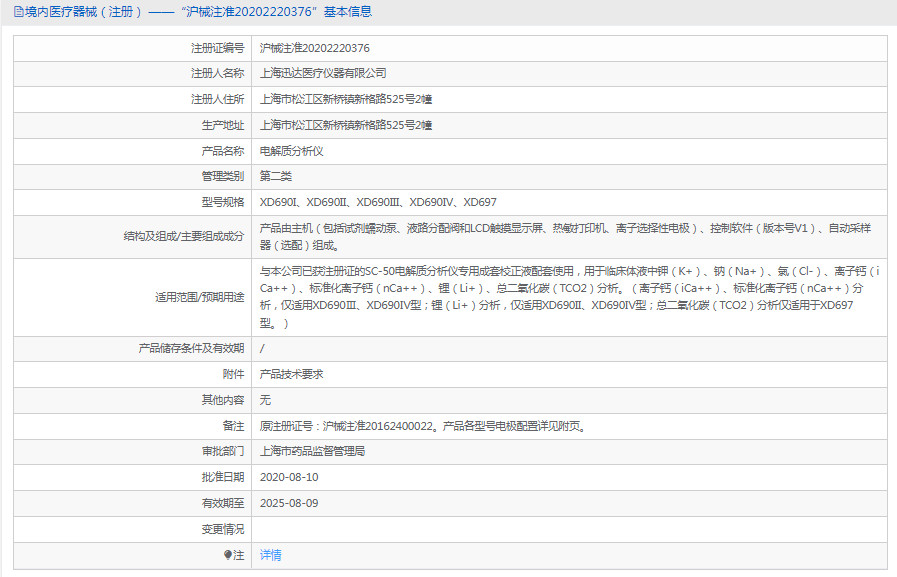
Task: Click the 产品名称 label
Action: 223,151
